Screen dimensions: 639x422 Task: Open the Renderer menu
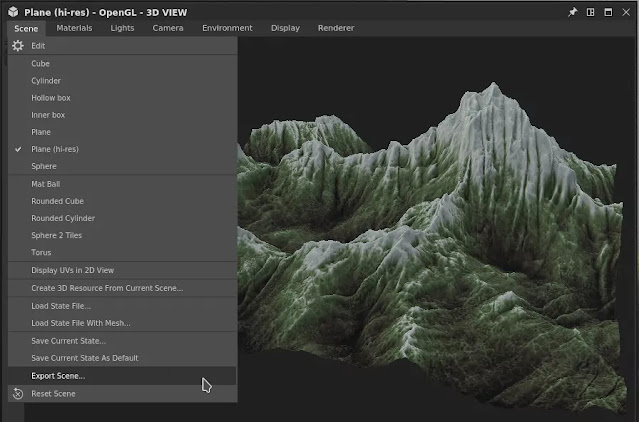tap(336, 28)
